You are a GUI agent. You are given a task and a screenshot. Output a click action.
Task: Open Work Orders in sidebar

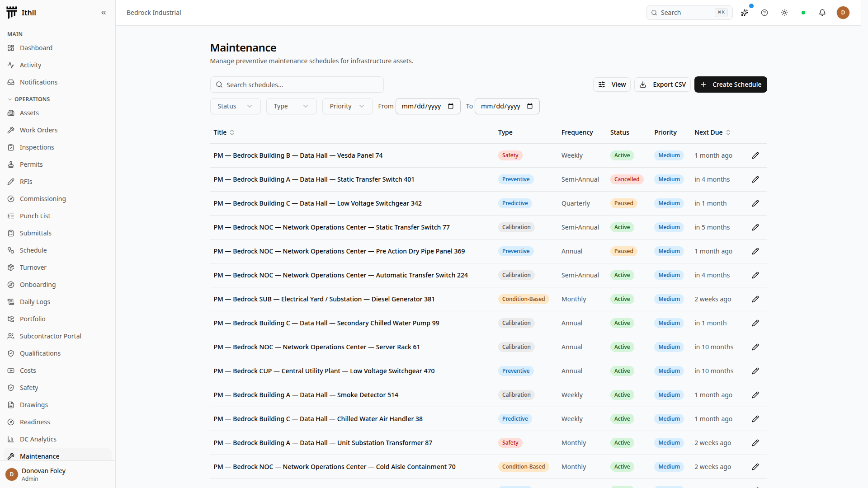pyautogui.click(x=57, y=130)
